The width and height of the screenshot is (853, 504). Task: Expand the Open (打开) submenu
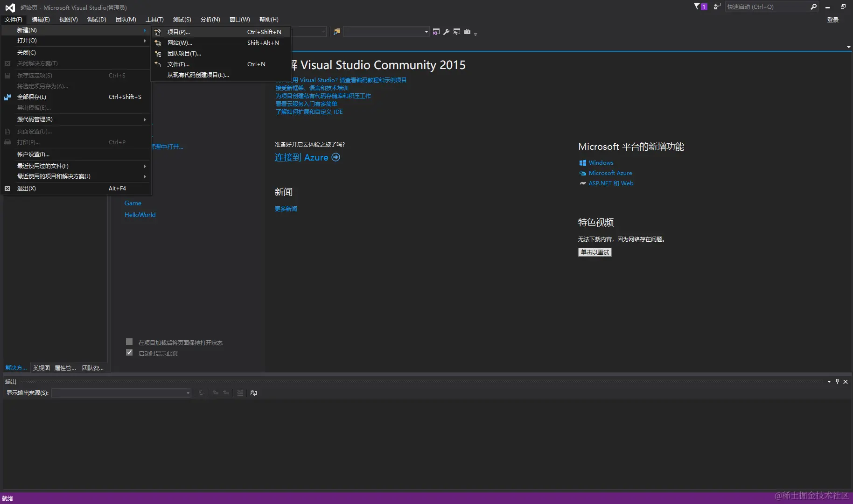(76, 41)
